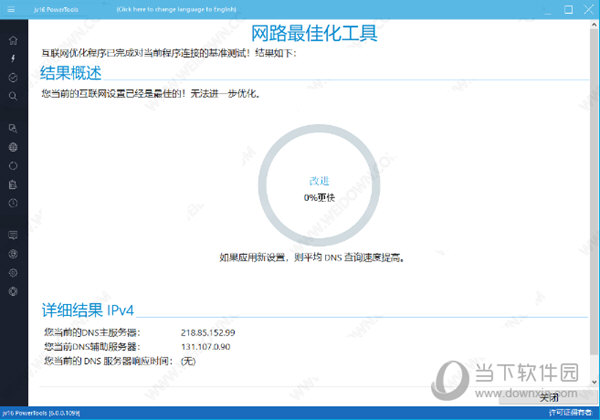Open the wheel icon below feedback icon
This screenshot has height=420, width=600.
pyautogui.click(x=13, y=254)
